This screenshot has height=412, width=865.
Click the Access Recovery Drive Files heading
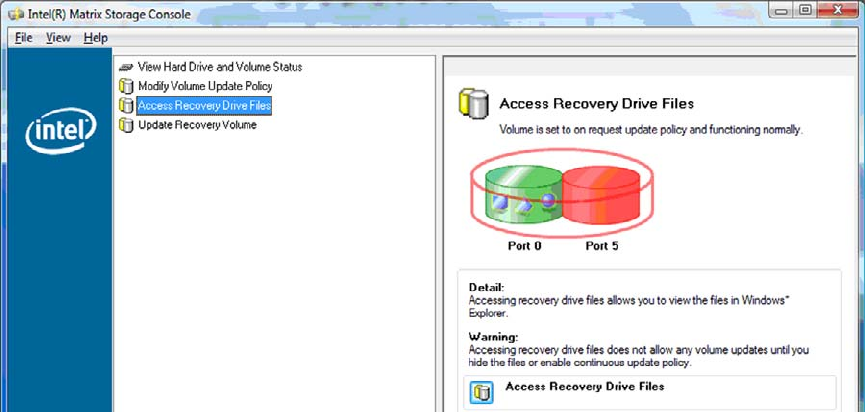(x=596, y=104)
